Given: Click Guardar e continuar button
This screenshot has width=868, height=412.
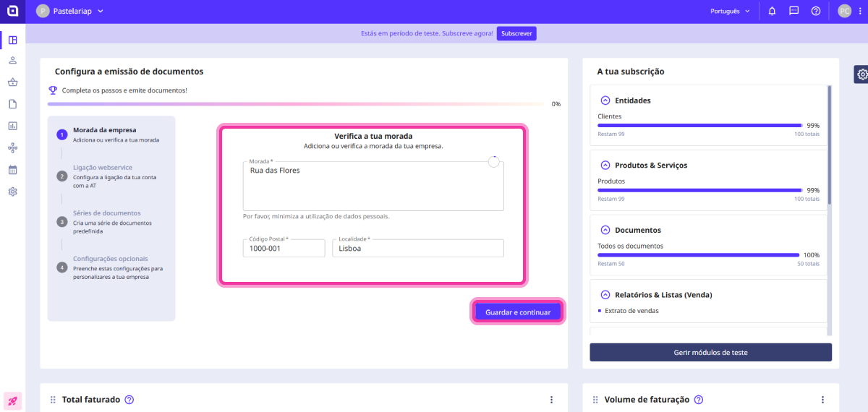Looking at the screenshot, I should [518, 312].
